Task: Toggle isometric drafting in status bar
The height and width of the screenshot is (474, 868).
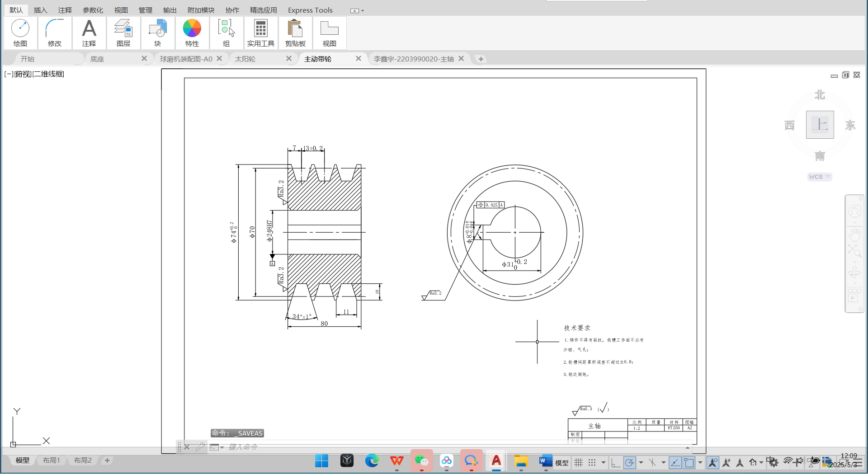Action: click(x=652, y=462)
